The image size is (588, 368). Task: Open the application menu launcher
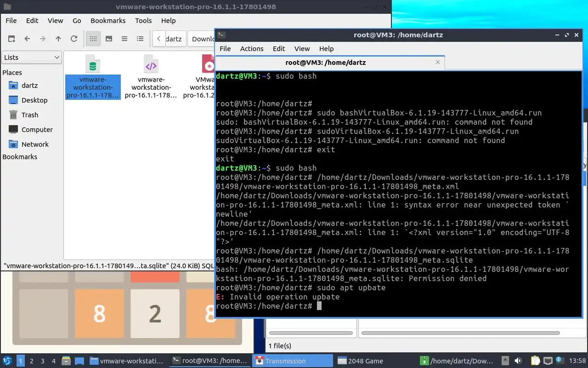pyautogui.click(x=7, y=361)
